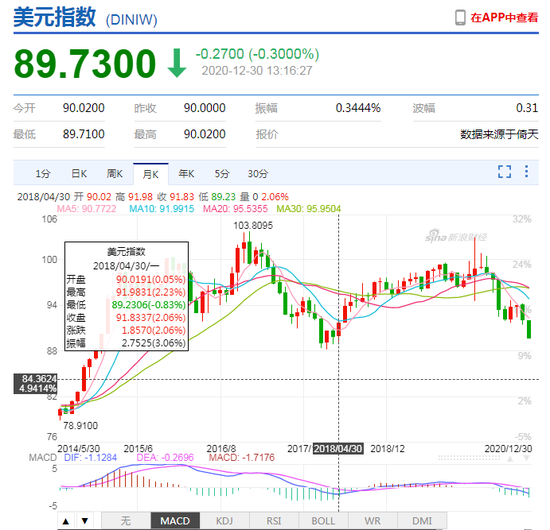Click the 开盘 90.0191(0.05%) tooltip row

[x=126, y=280]
